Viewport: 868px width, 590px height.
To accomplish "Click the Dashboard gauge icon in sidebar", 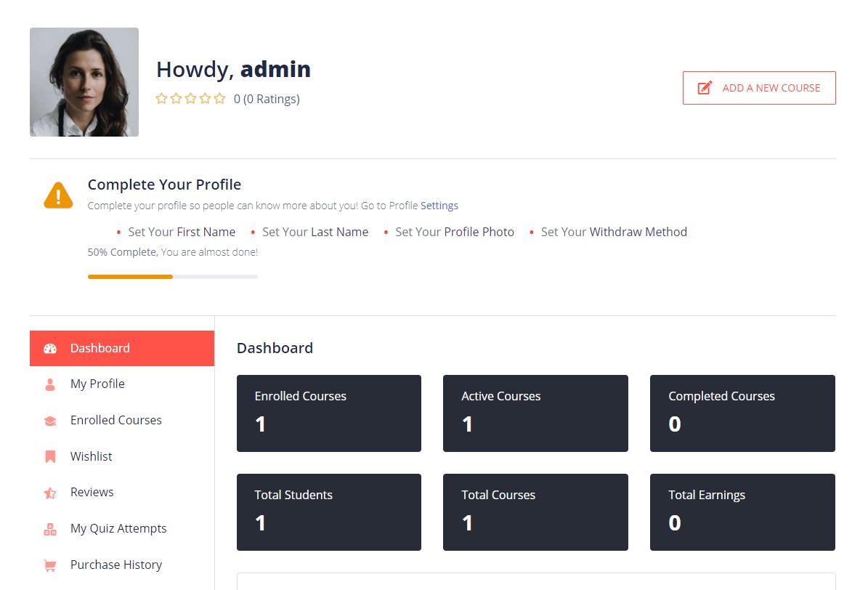I will 50,349.
